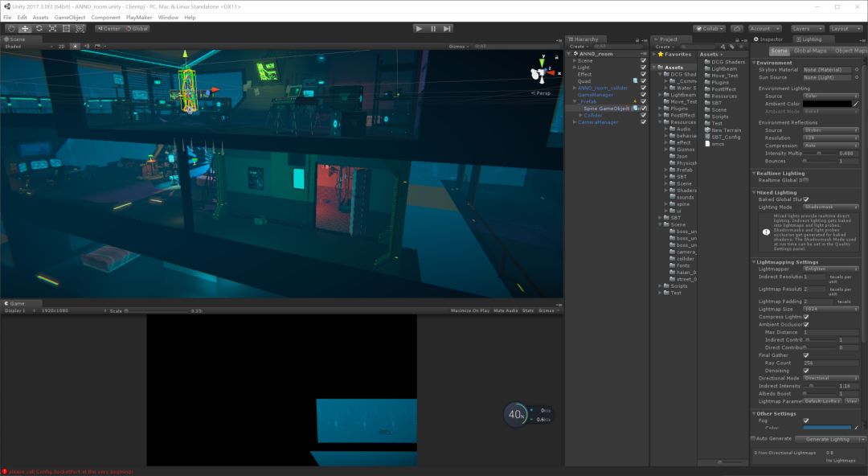Click the Pause button
Image resolution: width=868 pixels, height=476 pixels.
click(x=433, y=28)
